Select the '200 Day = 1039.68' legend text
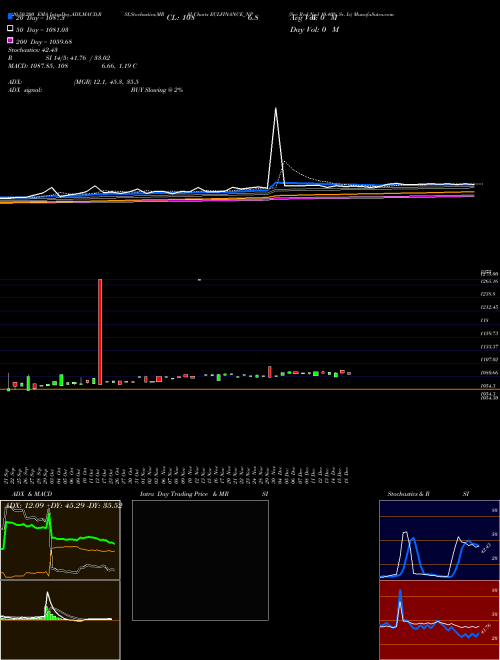Screen dimensions: 500x660 [x=44, y=42]
